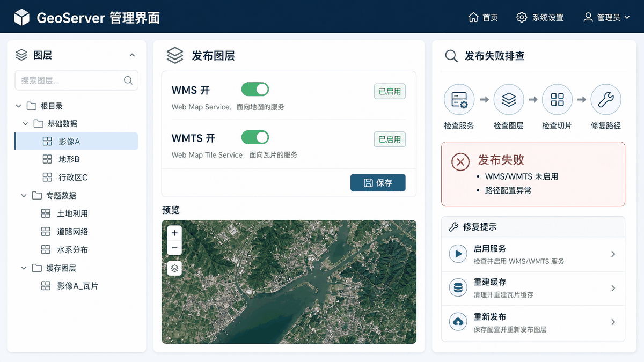Select the 道路网络 layer label
The height and width of the screenshot is (362, 644).
click(72, 232)
